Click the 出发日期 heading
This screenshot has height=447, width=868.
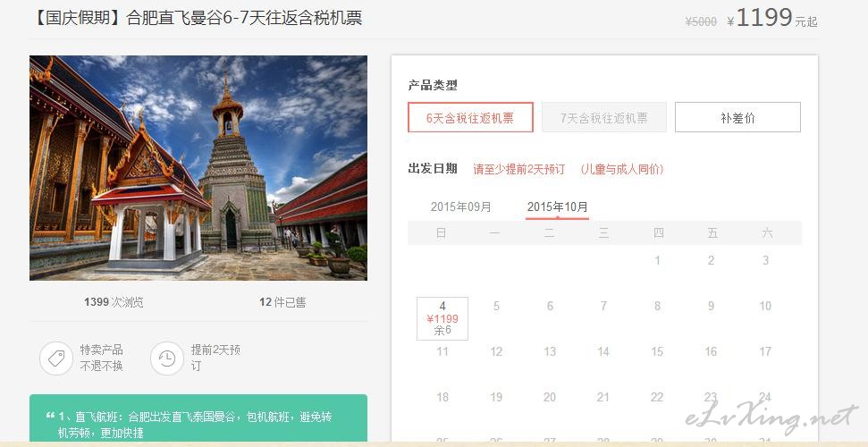pyautogui.click(x=433, y=169)
